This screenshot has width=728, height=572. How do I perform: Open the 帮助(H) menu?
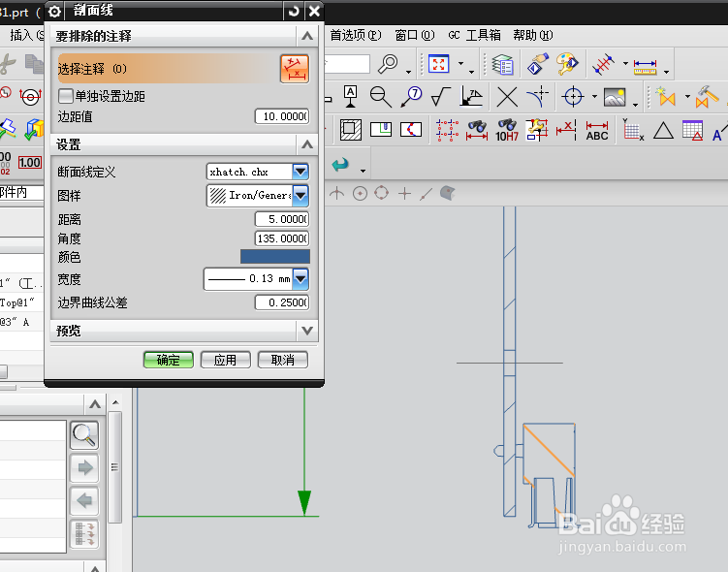click(x=533, y=35)
